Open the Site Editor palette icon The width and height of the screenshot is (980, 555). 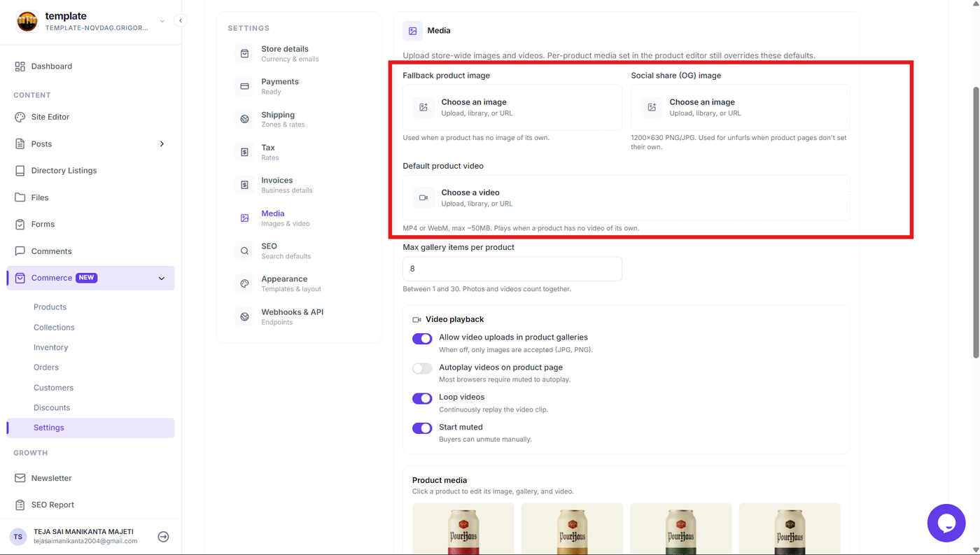20,117
